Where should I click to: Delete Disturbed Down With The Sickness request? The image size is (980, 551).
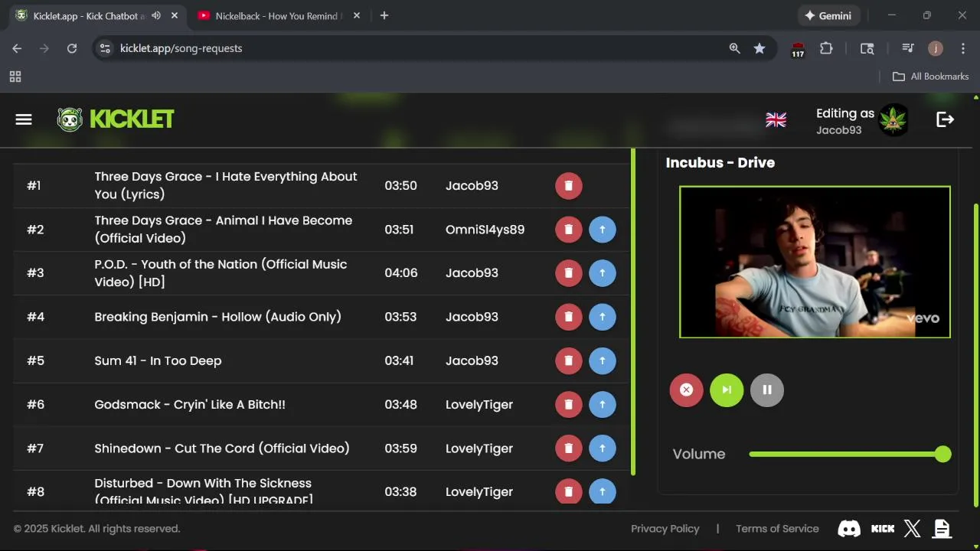point(568,491)
